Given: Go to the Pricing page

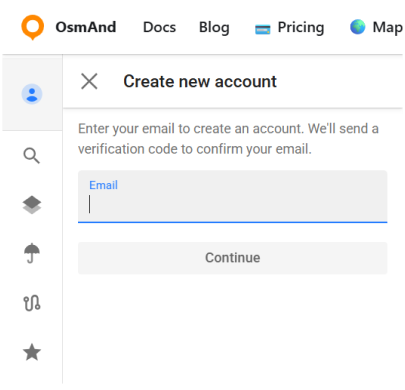Looking at the screenshot, I should click(x=301, y=28).
